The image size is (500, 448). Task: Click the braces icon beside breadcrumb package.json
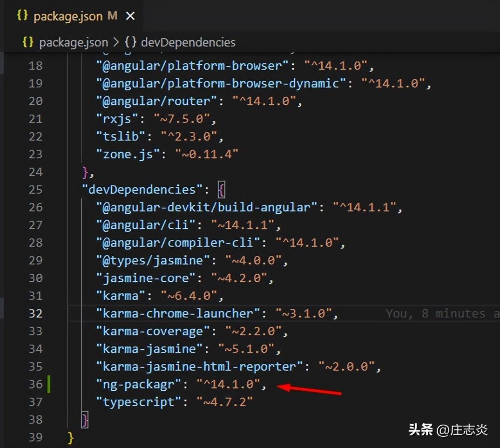(28, 42)
